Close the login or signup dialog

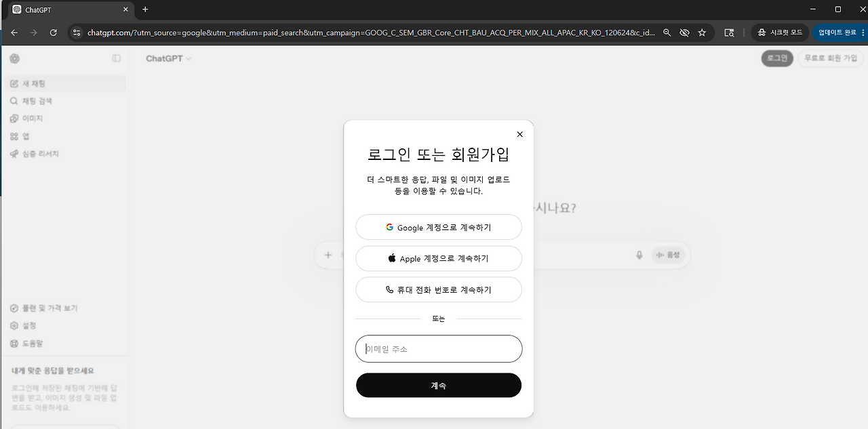coord(520,134)
